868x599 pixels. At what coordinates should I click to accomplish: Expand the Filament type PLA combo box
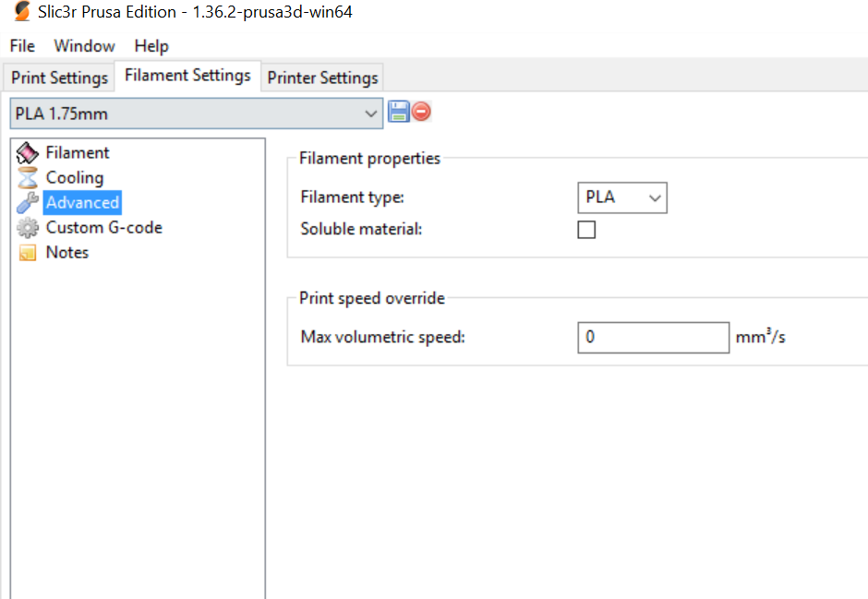point(622,198)
